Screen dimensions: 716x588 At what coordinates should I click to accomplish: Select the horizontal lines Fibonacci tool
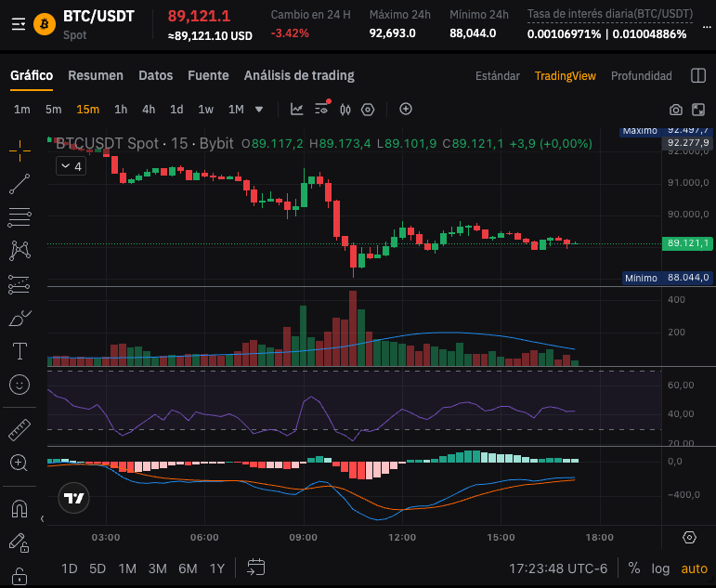pos(20,217)
